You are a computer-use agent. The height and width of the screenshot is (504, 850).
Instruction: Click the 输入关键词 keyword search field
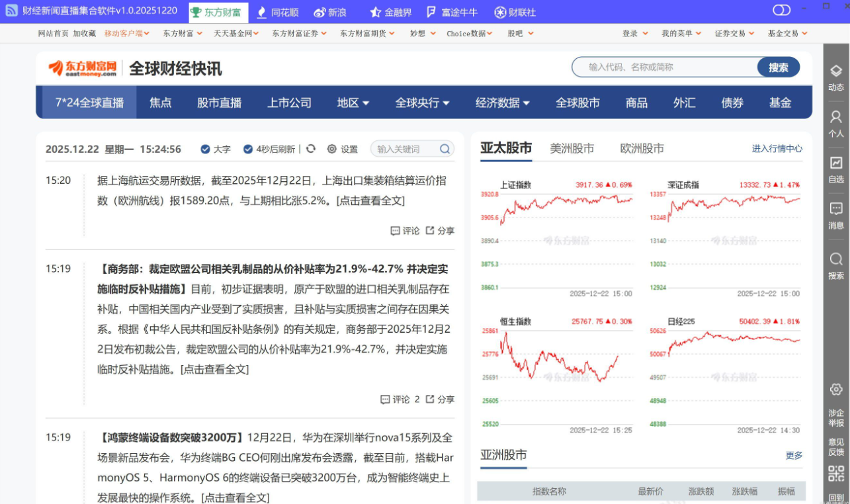(405, 149)
